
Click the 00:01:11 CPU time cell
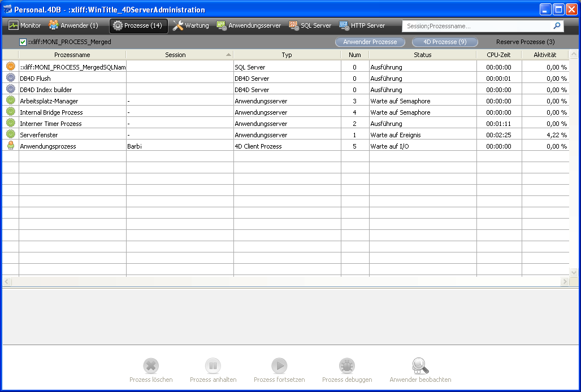click(x=498, y=124)
